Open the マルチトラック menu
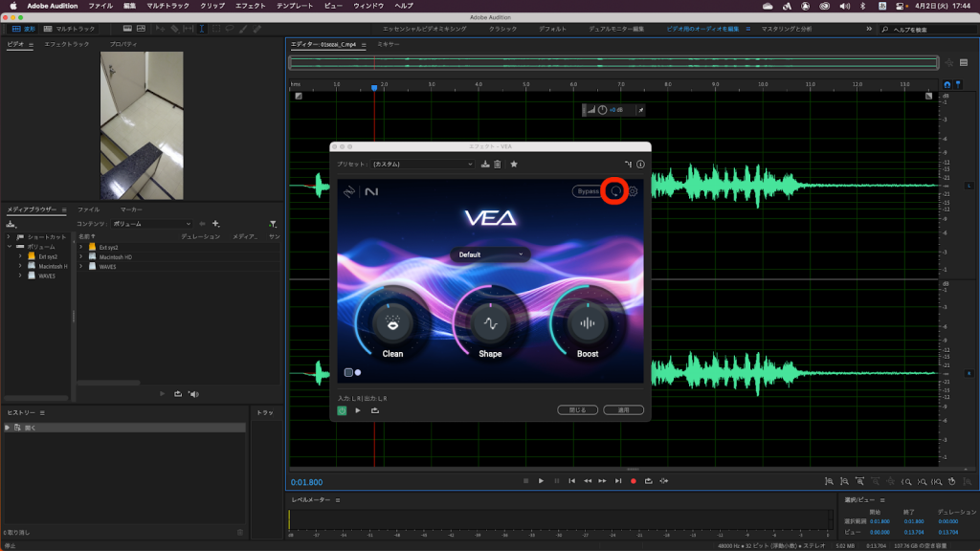Image resolution: width=980 pixels, height=551 pixels. coord(167,6)
